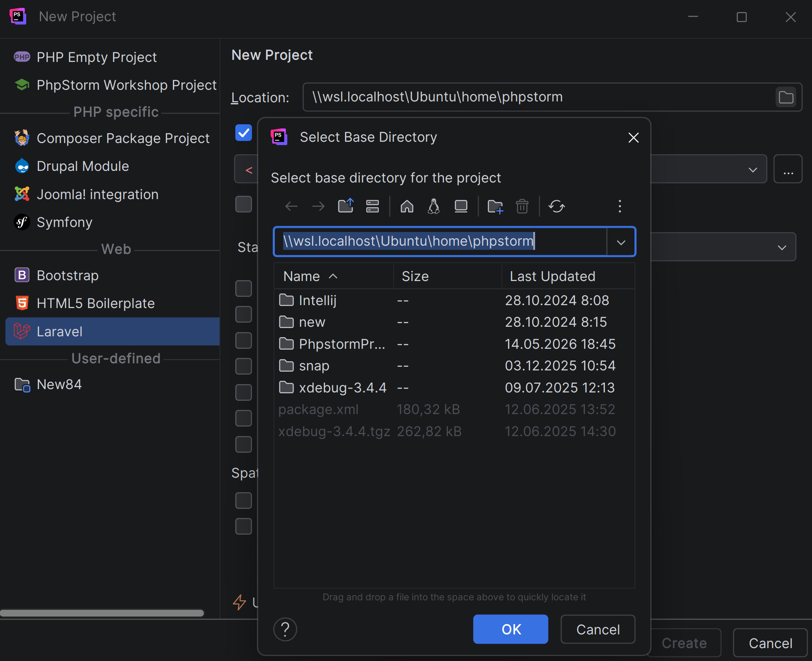Click the help question mark button
The image size is (812, 661).
[x=285, y=629]
